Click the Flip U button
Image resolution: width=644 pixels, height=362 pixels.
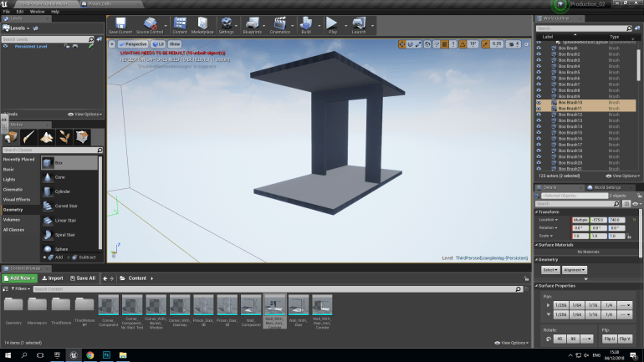click(x=610, y=339)
